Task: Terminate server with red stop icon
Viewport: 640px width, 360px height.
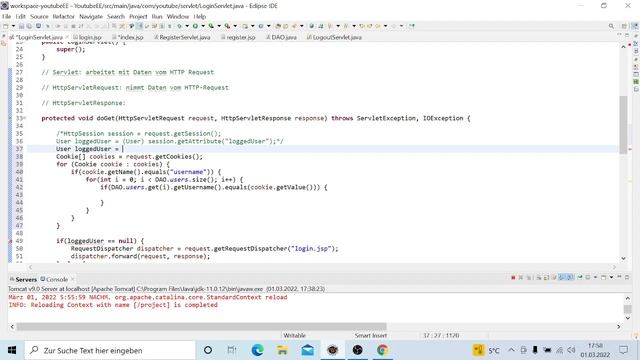Action: click(x=513, y=278)
